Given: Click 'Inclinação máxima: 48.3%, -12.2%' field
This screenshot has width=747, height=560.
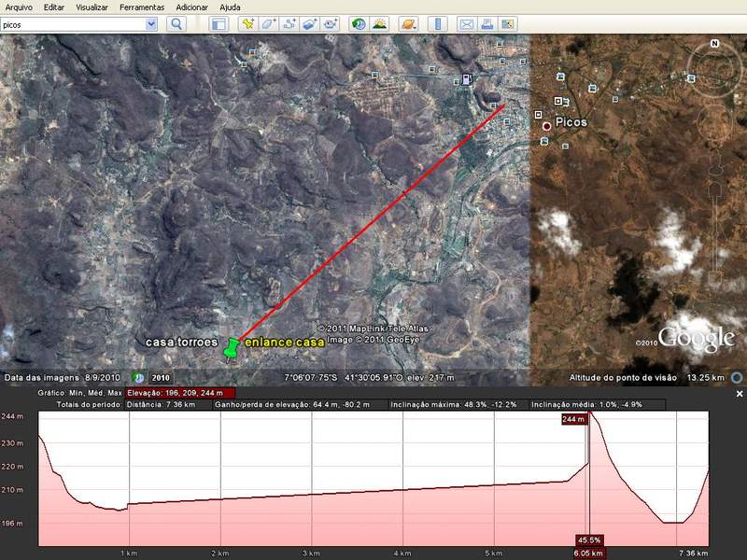Looking at the screenshot, I should pos(458,405).
